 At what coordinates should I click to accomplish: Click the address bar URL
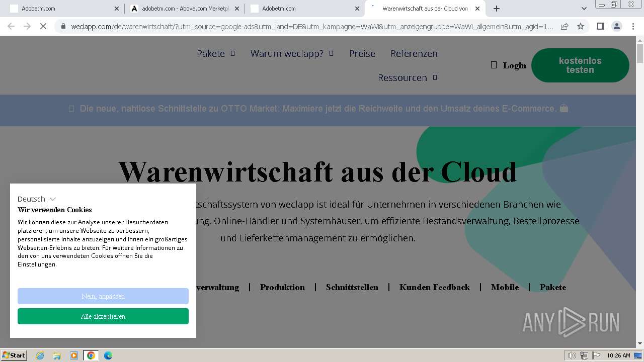312,26
